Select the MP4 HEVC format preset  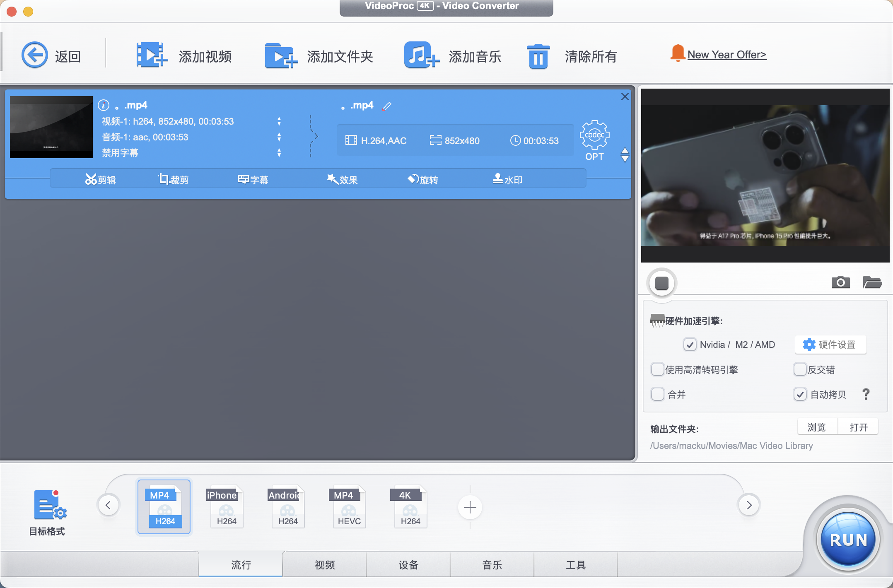click(x=348, y=507)
